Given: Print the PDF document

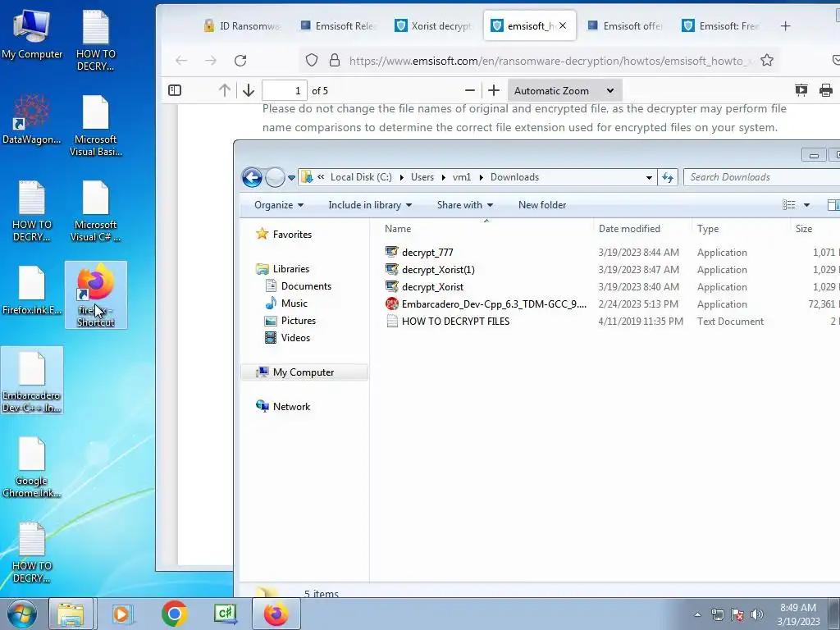Looking at the screenshot, I should [x=825, y=90].
